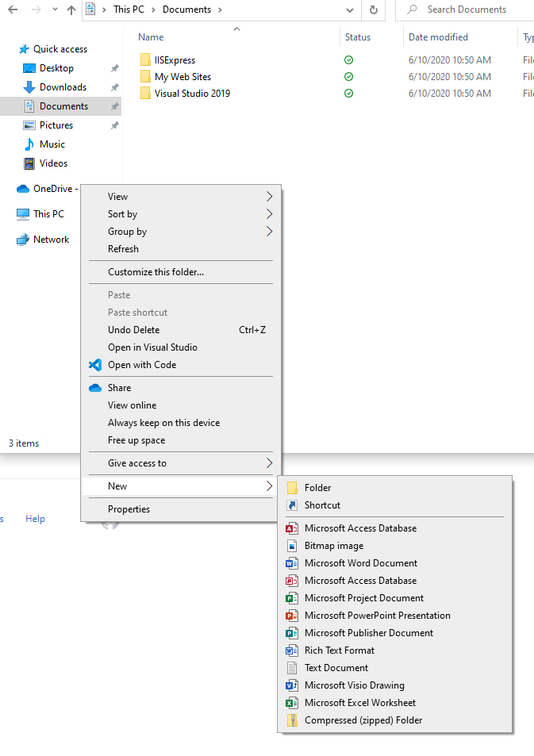Expand the Sort by submenu

181,214
